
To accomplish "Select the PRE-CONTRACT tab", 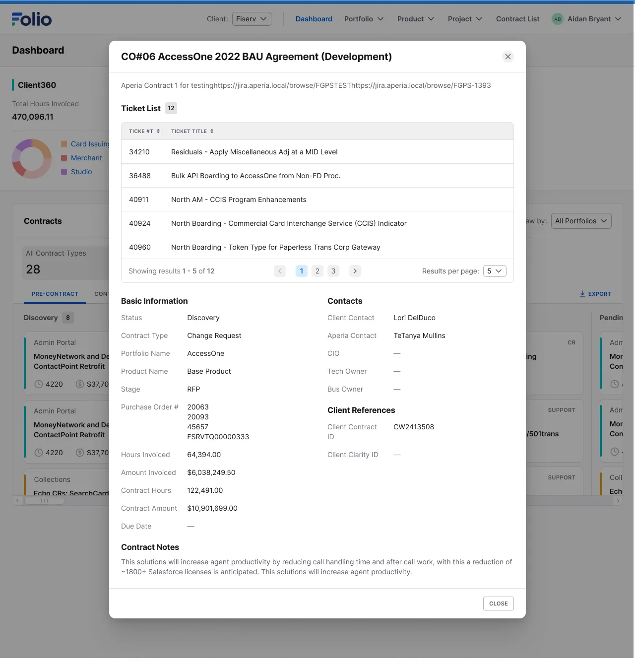I will (x=55, y=294).
